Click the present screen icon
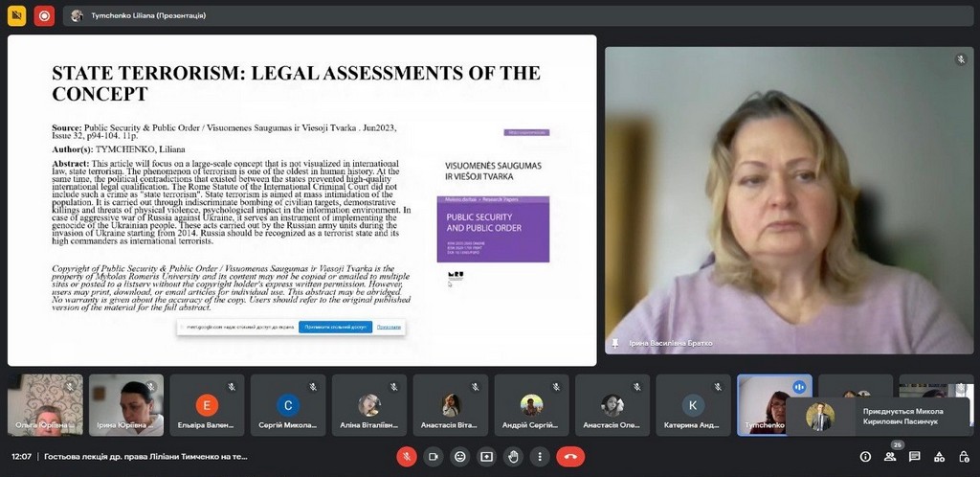Image resolution: width=980 pixels, height=477 pixels. click(486, 457)
